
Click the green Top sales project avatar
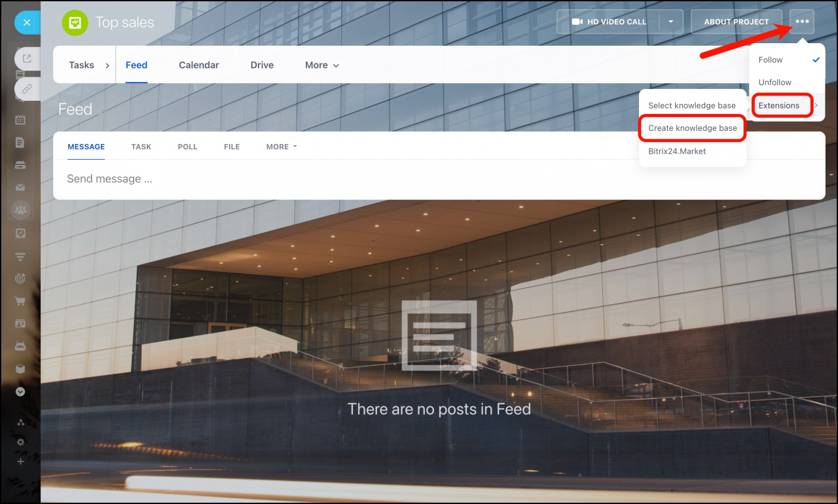pyautogui.click(x=75, y=22)
